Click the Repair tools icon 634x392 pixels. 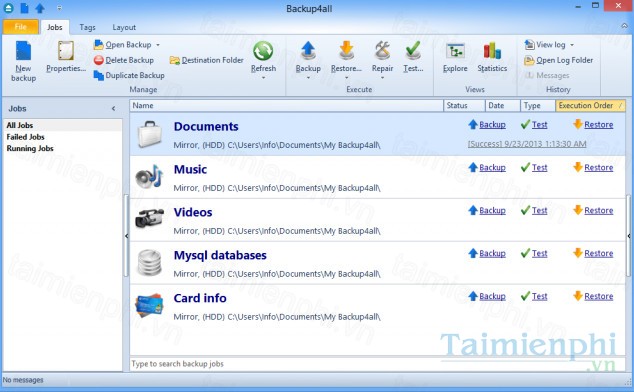coord(382,51)
